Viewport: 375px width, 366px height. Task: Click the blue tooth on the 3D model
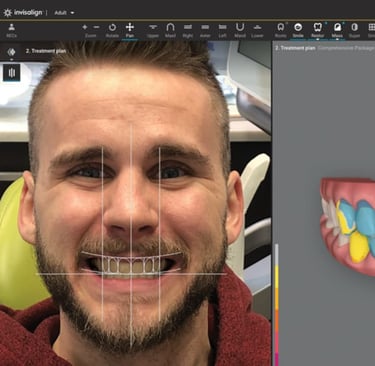(365, 218)
